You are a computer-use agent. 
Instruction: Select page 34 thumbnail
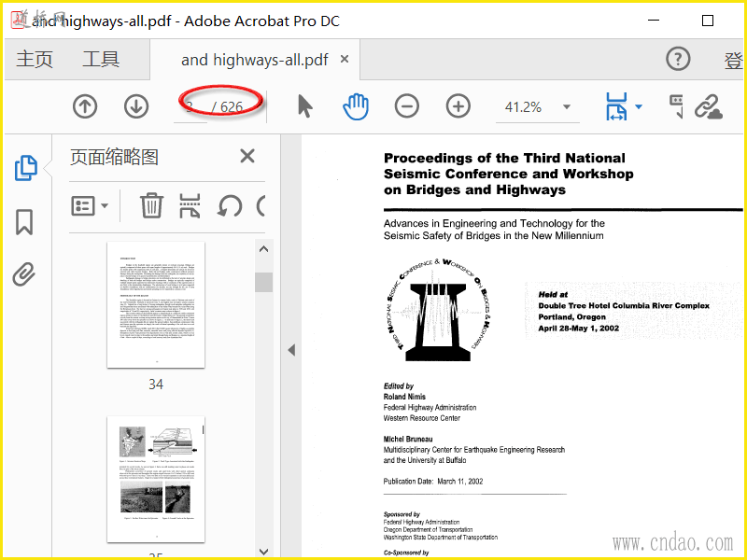coord(156,305)
